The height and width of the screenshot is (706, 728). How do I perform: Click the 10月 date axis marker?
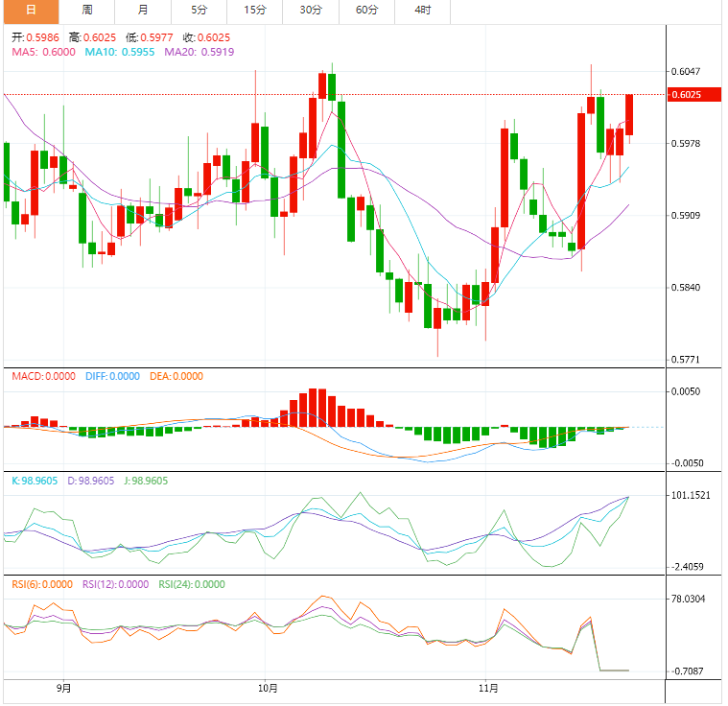[268, 688]
